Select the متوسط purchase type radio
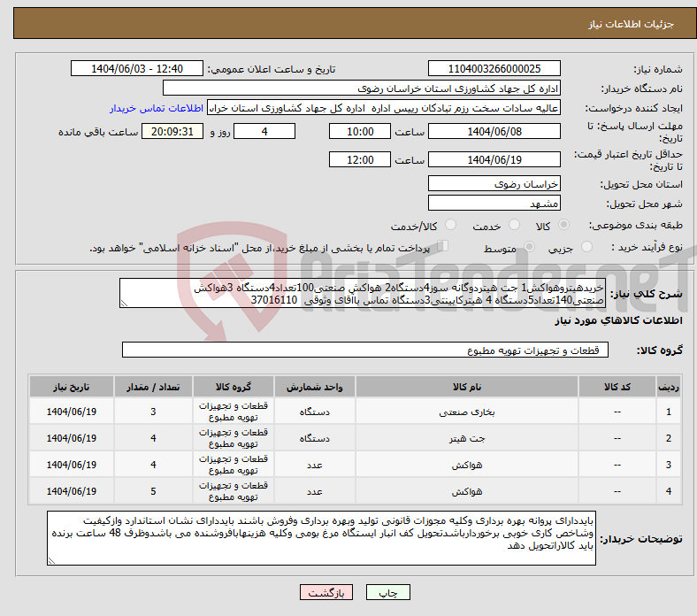The image size is (697, 616). pos(529,246)
